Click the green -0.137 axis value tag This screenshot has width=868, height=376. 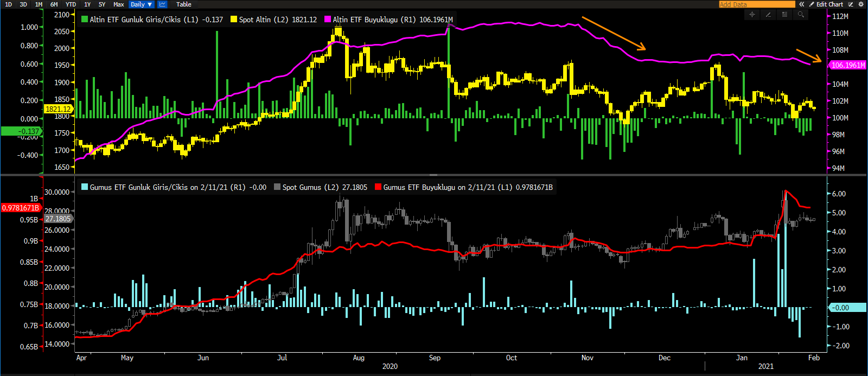[21, 131]
